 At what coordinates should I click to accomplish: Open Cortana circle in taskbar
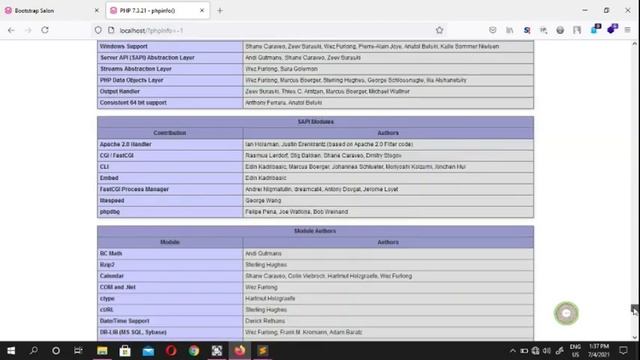tap(56, 351)
